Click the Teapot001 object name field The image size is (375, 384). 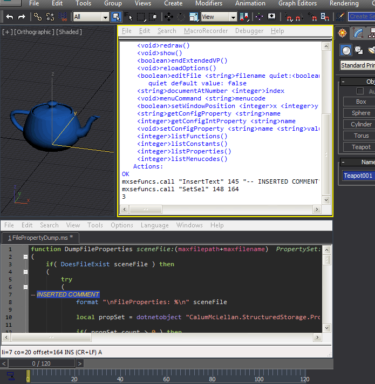(358, 176)
